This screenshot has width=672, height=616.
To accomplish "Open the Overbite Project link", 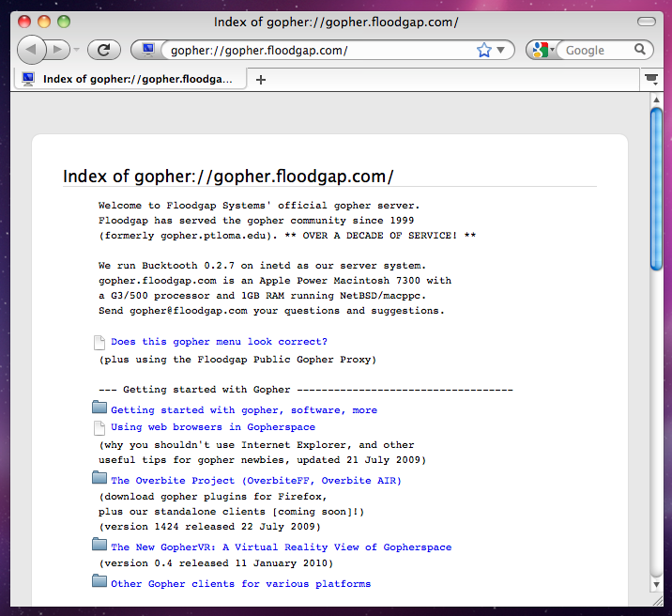I will (x=255, y=481).
